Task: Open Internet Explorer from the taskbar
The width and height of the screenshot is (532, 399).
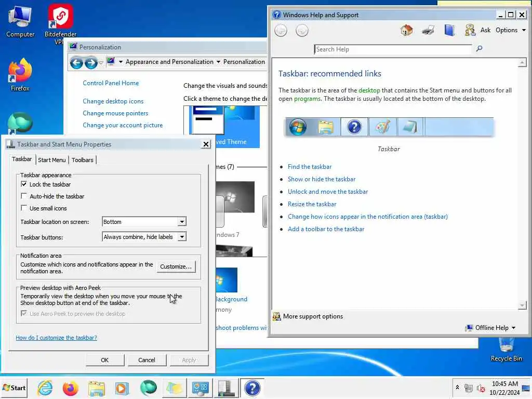Action: coord(45,388)
